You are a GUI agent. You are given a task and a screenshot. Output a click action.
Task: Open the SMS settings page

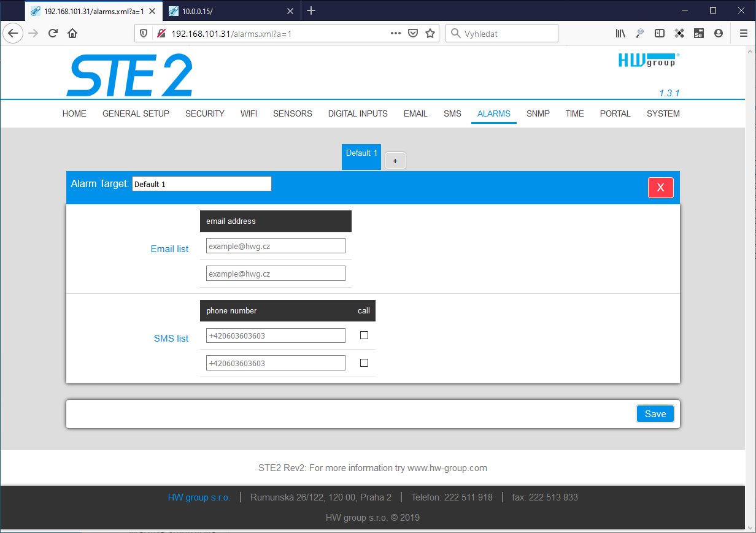(x=452, y=113)
